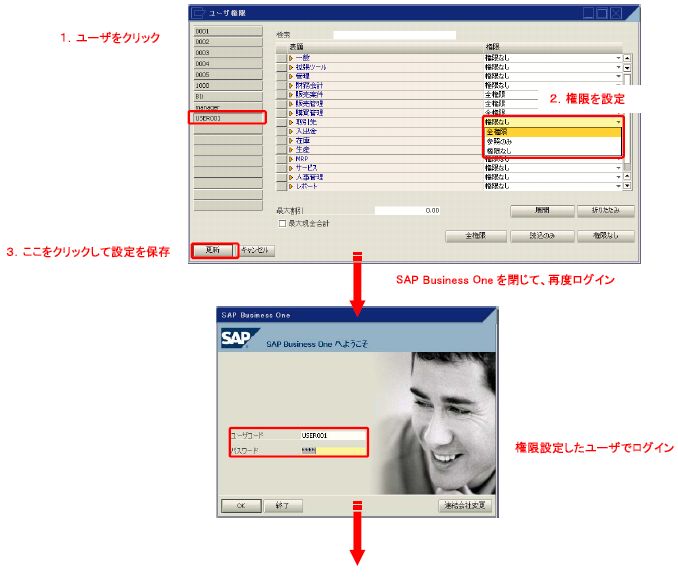Choose 権限なし in the open dropdown list
This screenshot has height=577, width=678.
click(553, 151)
